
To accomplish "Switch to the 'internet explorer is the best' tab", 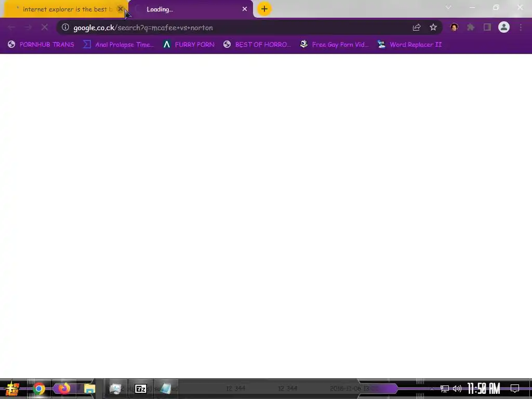I will pyautogui.click(x=64, y=9).
